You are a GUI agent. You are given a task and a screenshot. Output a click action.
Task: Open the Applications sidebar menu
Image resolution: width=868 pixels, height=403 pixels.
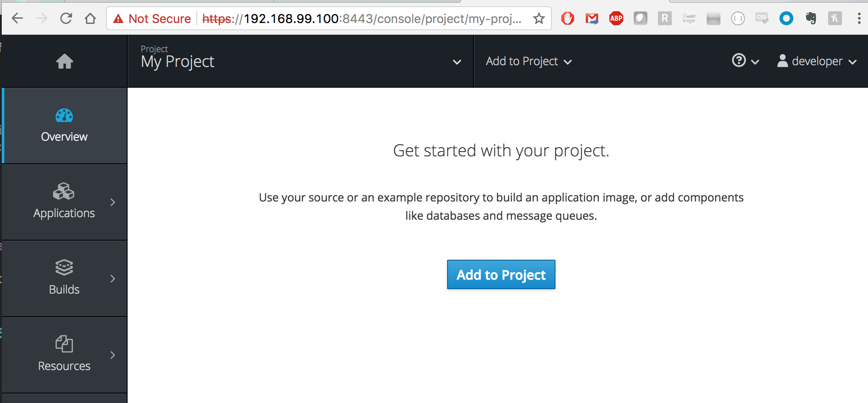click(x=65, y=202)
